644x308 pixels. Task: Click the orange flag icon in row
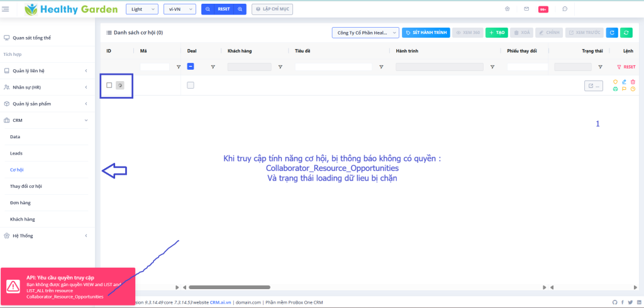point(624,89)
